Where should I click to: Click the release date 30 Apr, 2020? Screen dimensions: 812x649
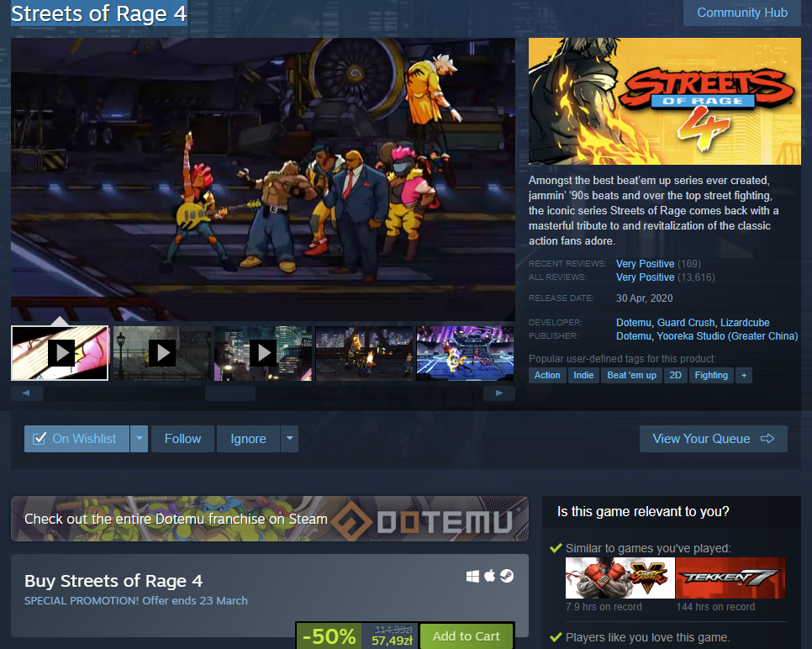(x=644, y=298)
